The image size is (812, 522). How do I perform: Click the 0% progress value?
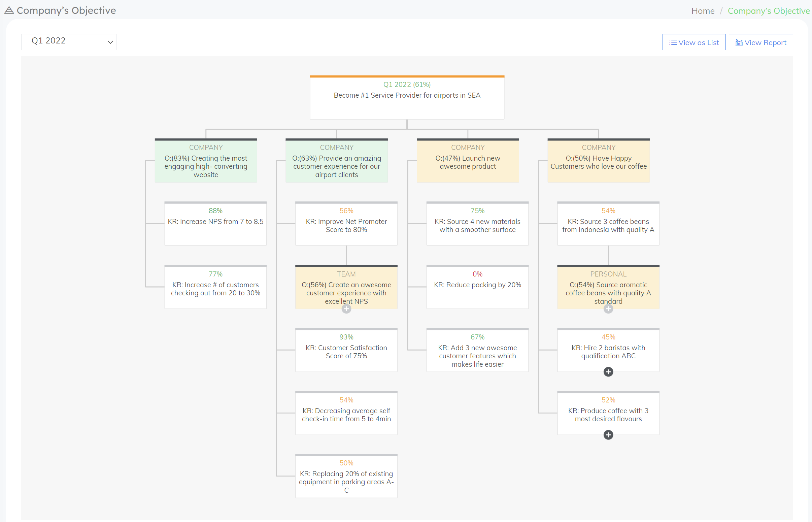[477, 274]
